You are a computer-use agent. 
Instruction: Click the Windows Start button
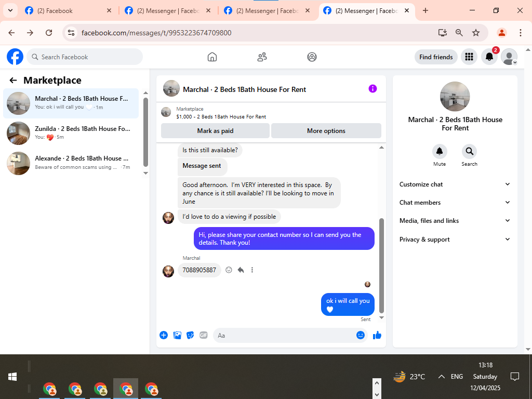coord(12,377)
